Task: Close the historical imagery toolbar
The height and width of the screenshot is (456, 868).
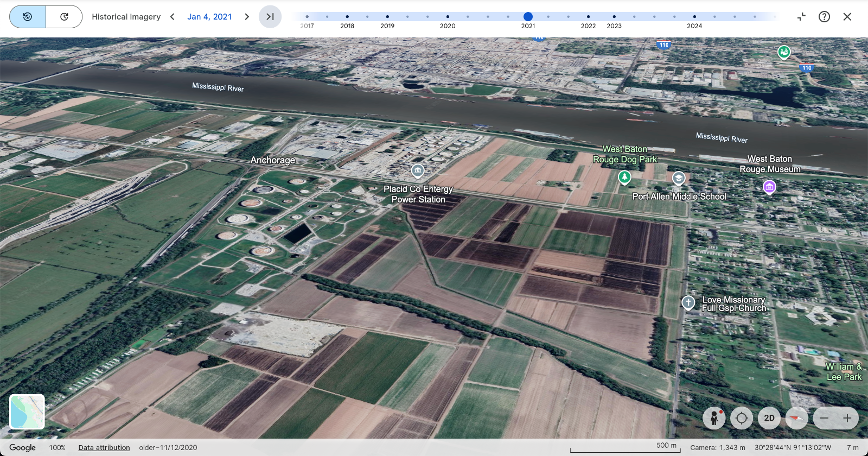Action: click(847, 17)
